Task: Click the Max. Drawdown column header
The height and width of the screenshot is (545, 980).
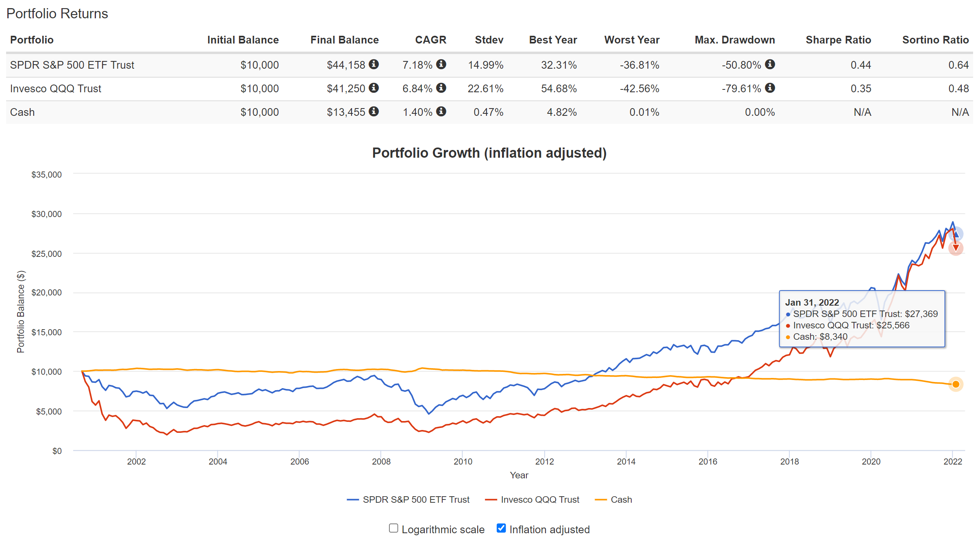Action: (x=734, y=40)
